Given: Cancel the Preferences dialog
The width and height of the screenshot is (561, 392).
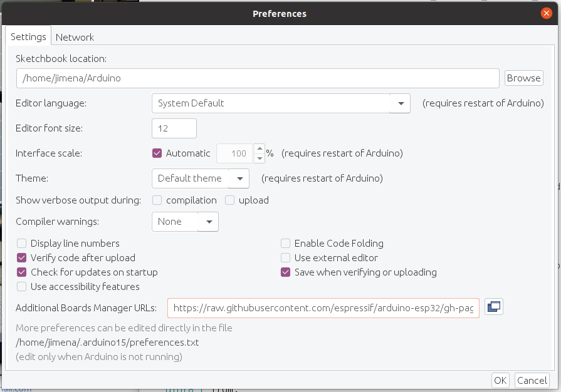Looking at the screenshot, I should pyautogui.click(x=532, y=381).
